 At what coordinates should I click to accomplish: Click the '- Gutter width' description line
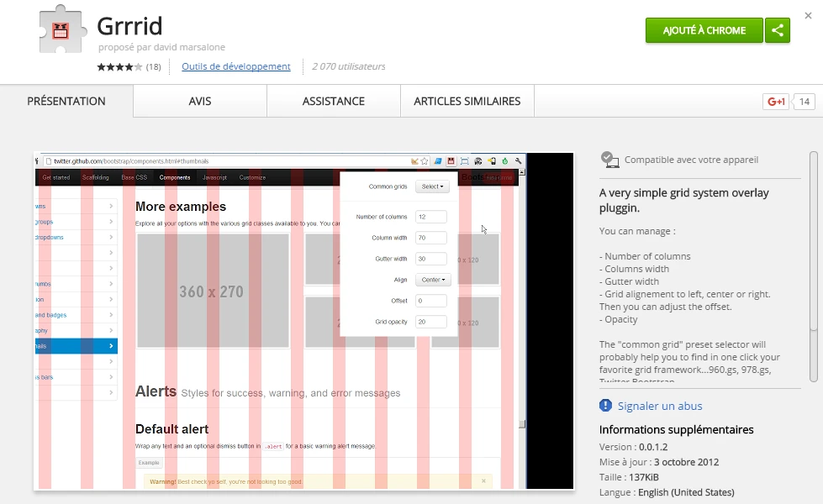tap(630, 281)
